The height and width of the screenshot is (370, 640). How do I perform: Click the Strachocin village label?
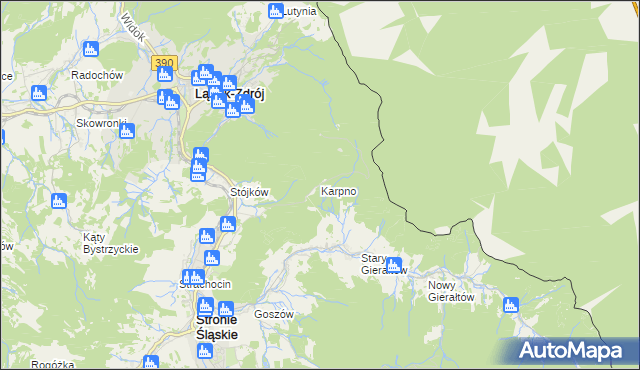click(205, 284)
